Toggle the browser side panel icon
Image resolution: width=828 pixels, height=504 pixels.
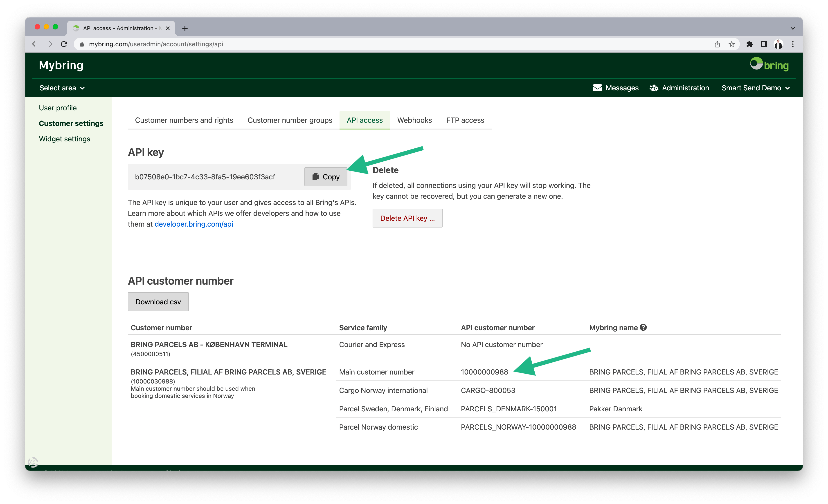click(x=764, y=44)
